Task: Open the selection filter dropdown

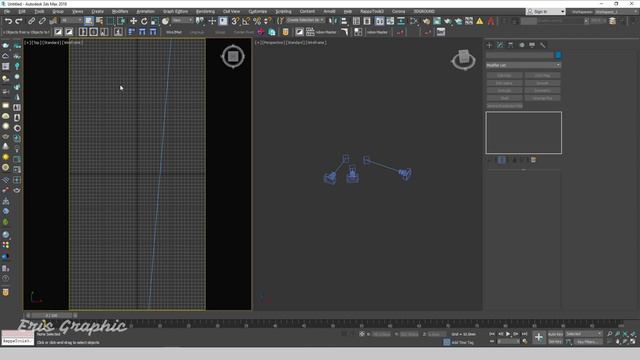Action: (71, 20)
